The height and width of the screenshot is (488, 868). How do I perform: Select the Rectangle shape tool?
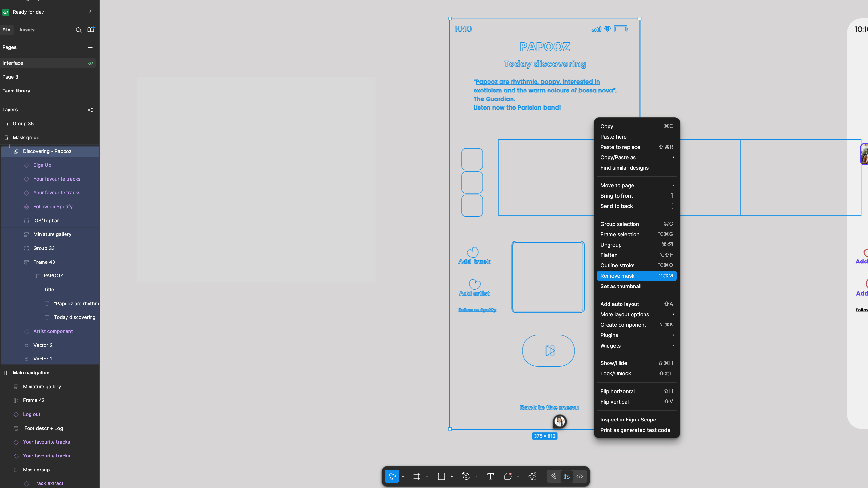[x=441, y=476]
